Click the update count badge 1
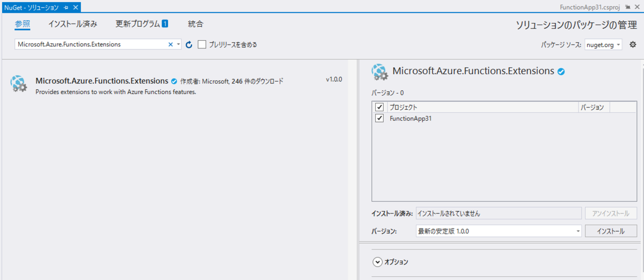 [165, 24]
